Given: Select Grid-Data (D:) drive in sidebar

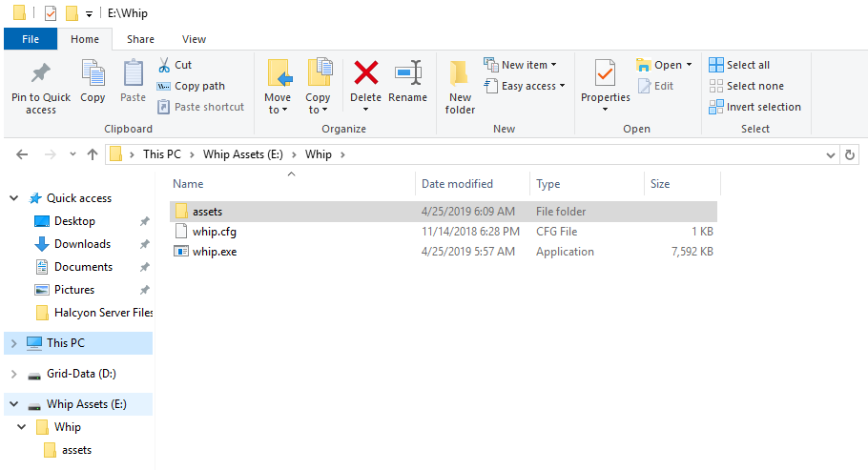Looking at the screenshot, I should (81, 374).
